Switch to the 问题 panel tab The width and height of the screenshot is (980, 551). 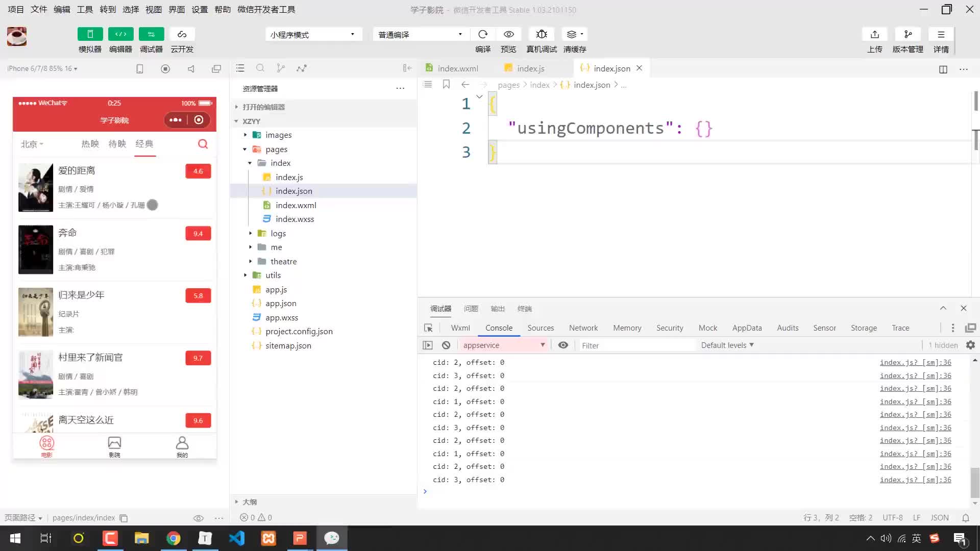[x=471, y=309]
